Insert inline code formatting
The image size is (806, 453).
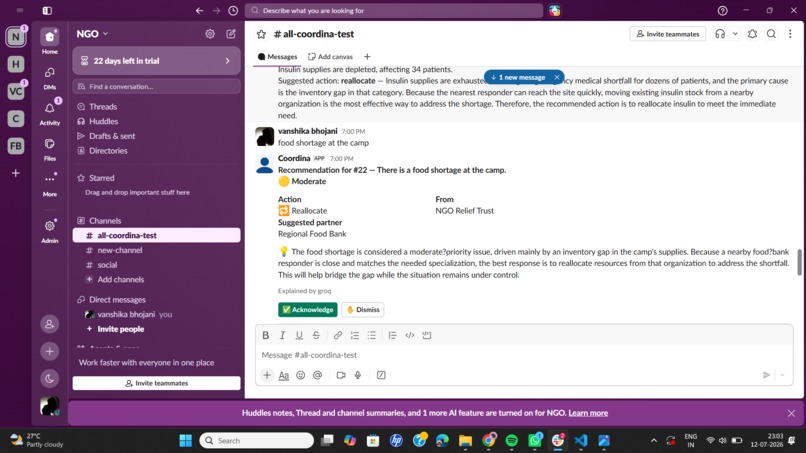coord(410,335)
